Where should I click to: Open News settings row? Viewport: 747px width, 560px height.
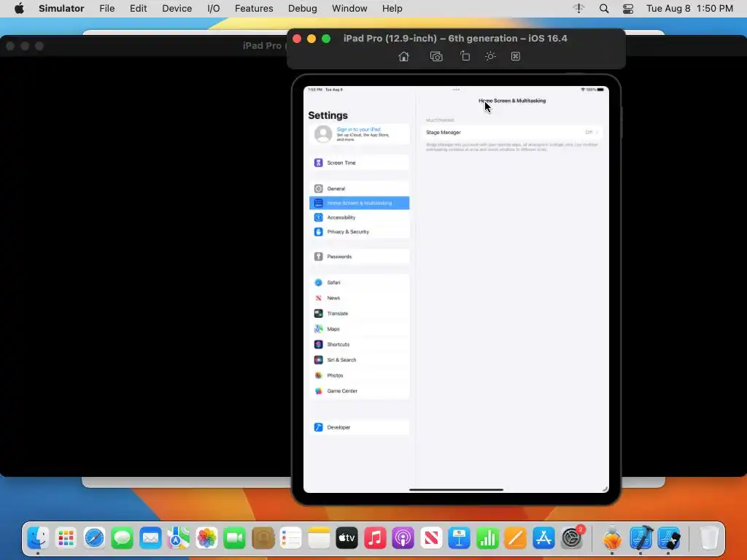pos(359,298)
